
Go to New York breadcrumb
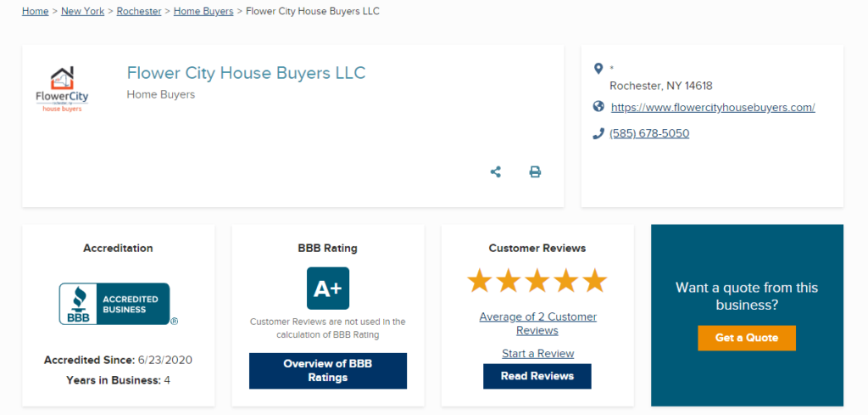pyautogui.click(x=83, y=11)
